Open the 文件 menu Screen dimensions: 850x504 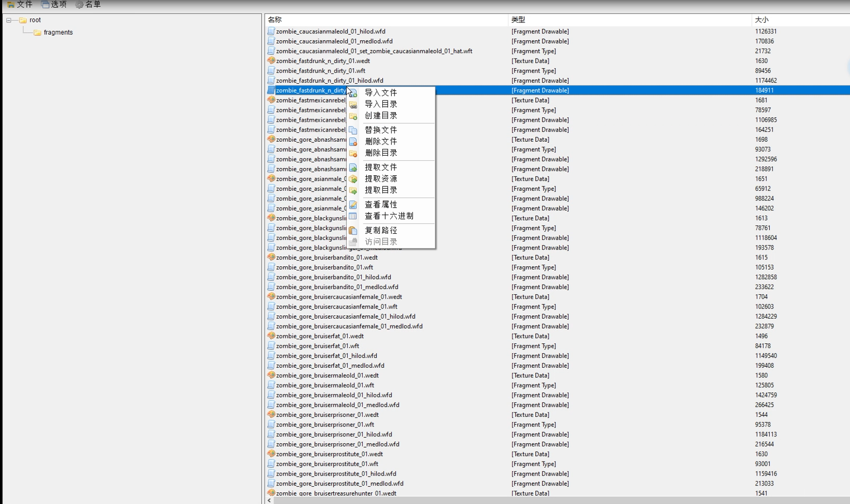pyautogui.click(x=20, y=4)
